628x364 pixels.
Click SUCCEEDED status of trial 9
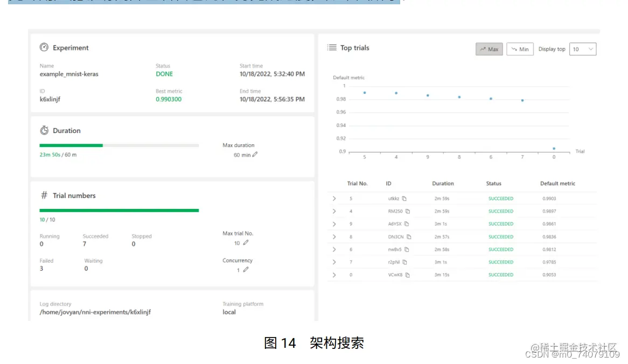pyautogui.click(x=501, y=224)
